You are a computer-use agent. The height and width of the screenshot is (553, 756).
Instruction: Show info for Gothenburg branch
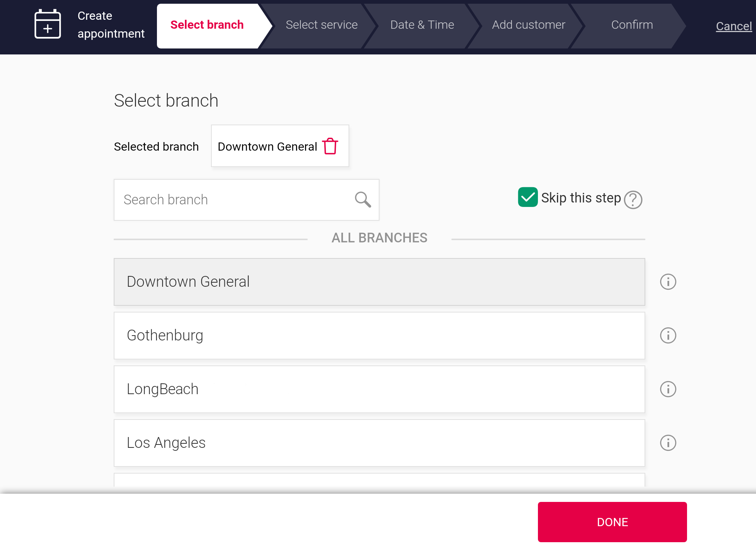pos(668,336)
